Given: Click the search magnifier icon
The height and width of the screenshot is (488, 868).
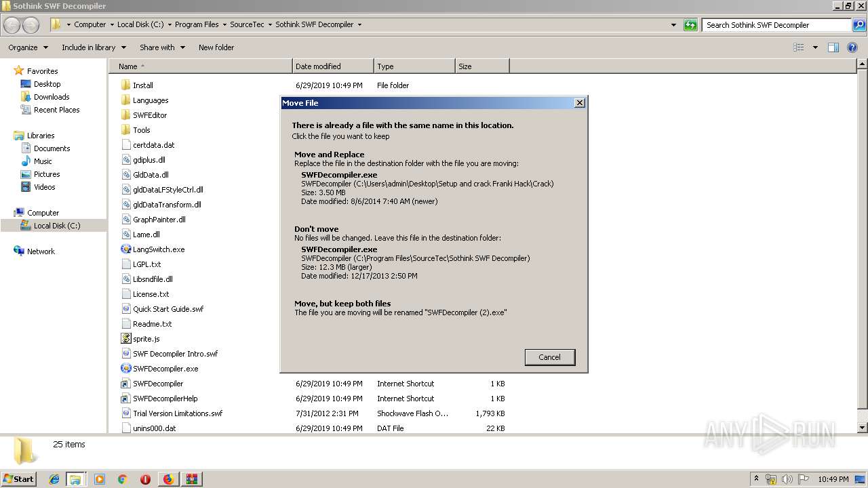Looking at the screenshot, I should point(859,25).
